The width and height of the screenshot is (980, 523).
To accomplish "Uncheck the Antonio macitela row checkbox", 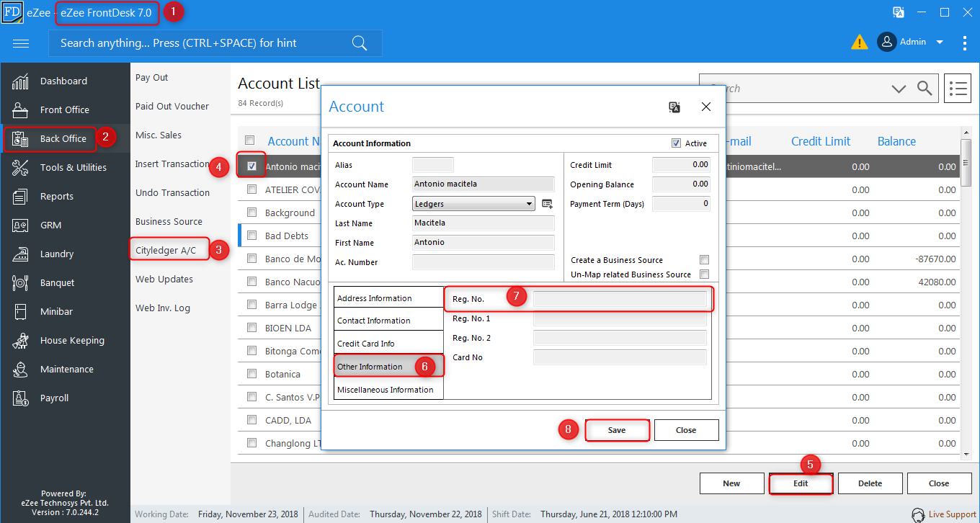I will click(251, 166).
